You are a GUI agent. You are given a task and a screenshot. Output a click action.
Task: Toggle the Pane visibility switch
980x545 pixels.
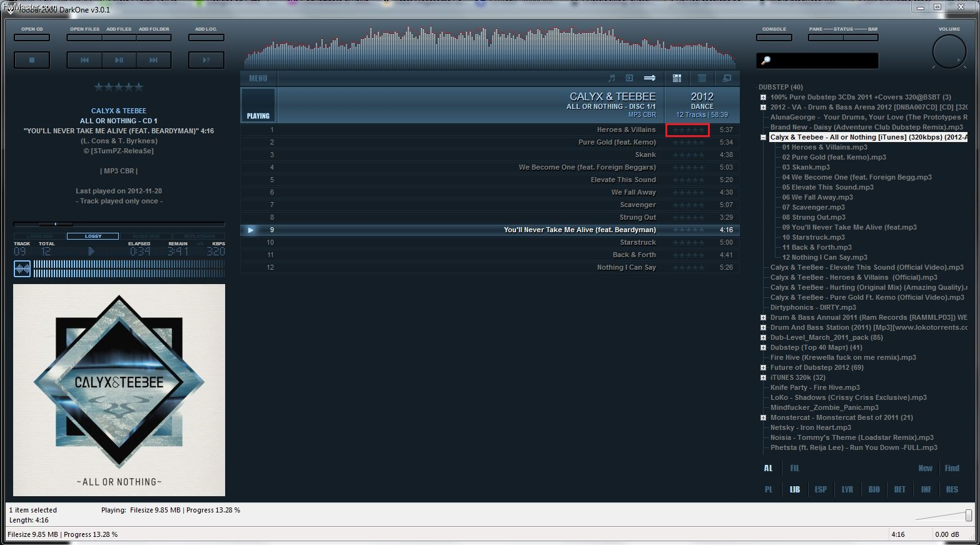[826, 38]
